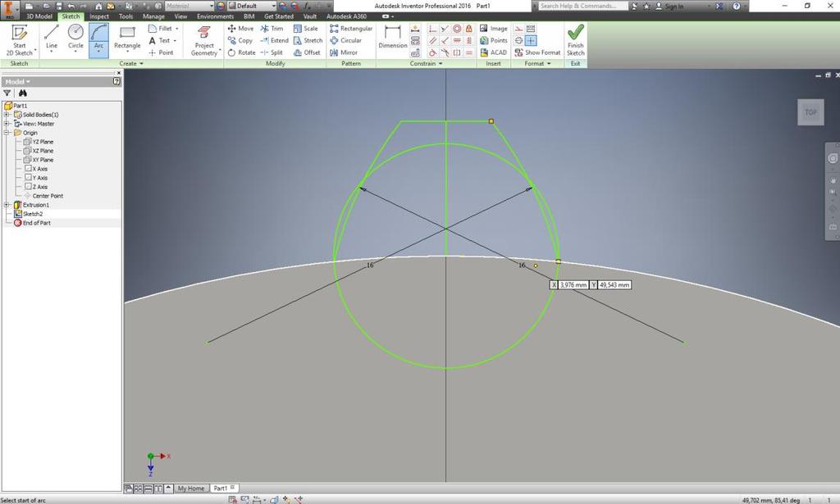The image size is (840, 504).
Task: Open the Default appearance combo box
Action: point(253,6)
